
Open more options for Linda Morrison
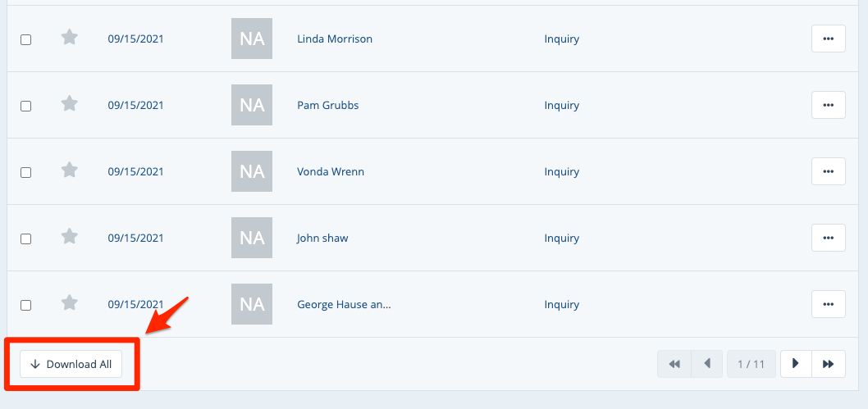pyautogui.click(x=828, y=39)
